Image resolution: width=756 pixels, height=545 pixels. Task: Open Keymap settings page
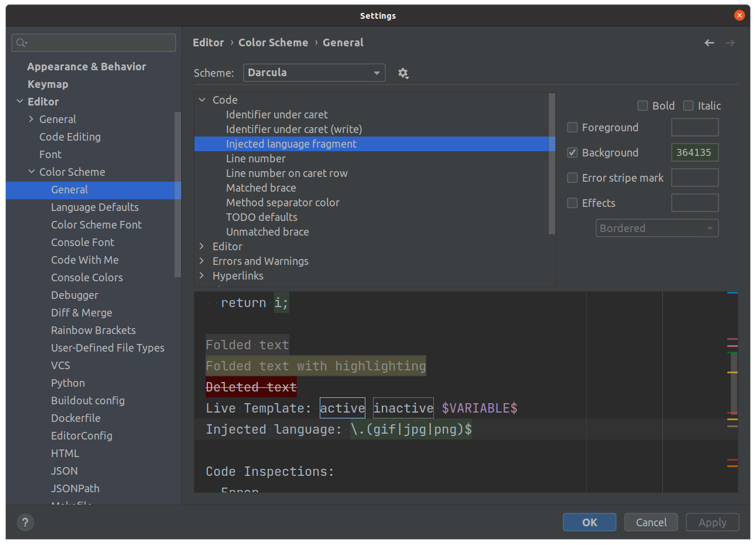tap(47, 84)
